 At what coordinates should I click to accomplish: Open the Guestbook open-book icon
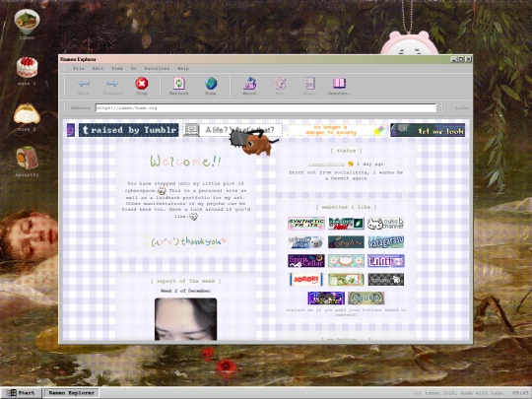tap(339, 83)
